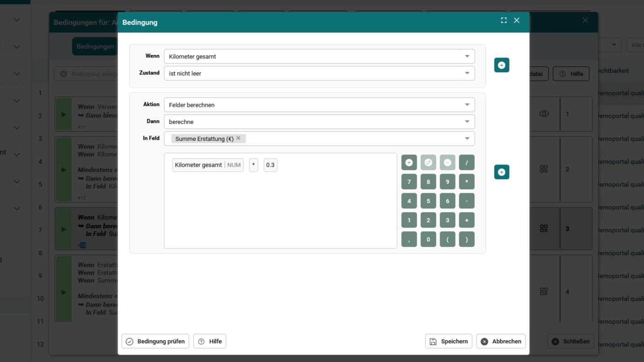Click the disabled edit pencil keypad icon
This screenshot has height=362, width=644.
click(x=428, y=162)
